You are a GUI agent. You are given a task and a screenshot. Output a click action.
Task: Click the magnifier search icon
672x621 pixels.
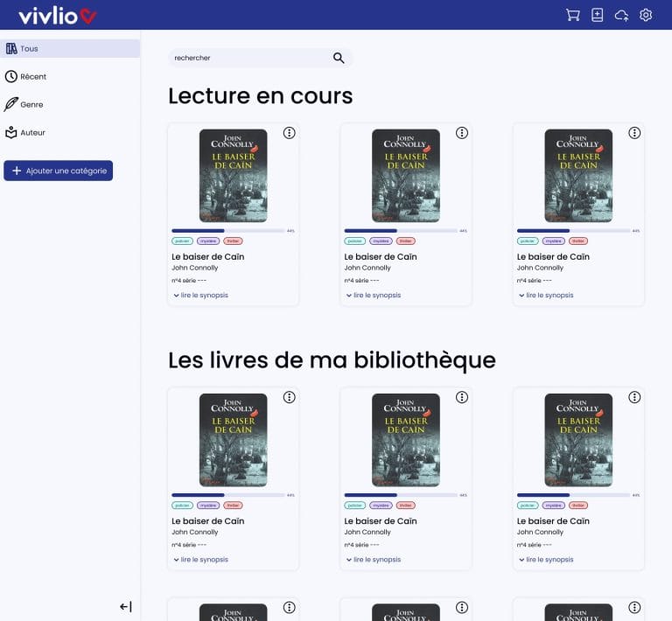pos(339,58)
